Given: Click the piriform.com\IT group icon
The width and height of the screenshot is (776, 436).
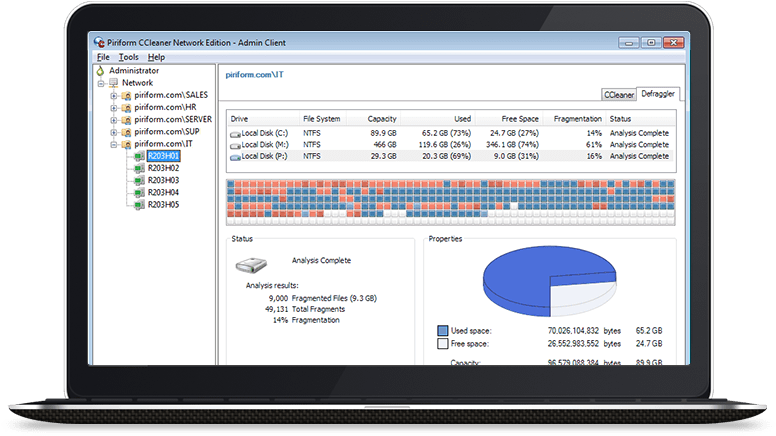Looking at the screenshot, I should [x=126, y=144].
